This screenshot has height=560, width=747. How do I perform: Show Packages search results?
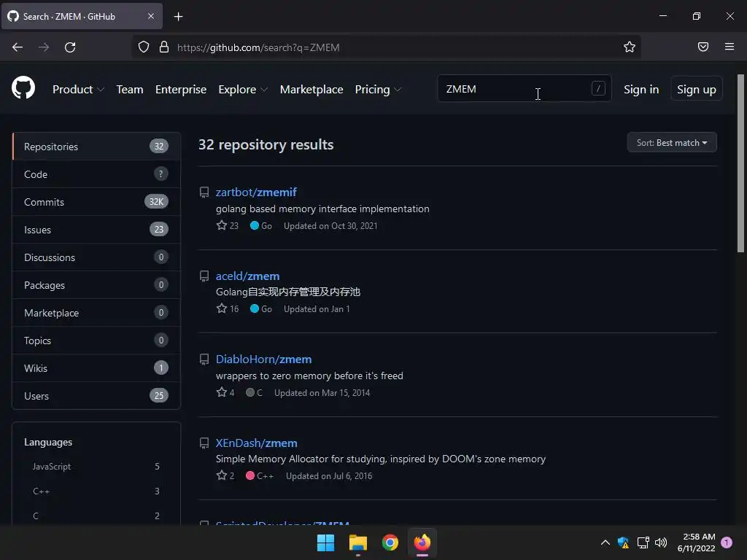[96, 285]
